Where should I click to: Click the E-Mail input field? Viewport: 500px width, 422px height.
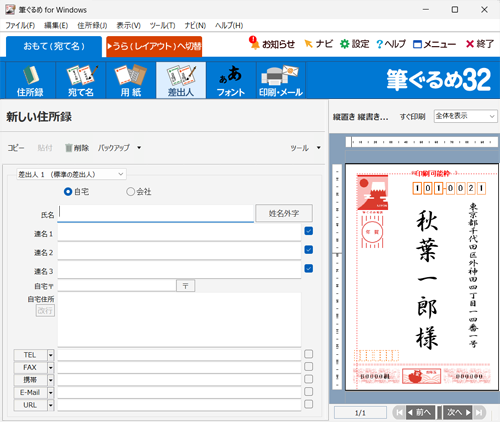(x=179, y=392)
